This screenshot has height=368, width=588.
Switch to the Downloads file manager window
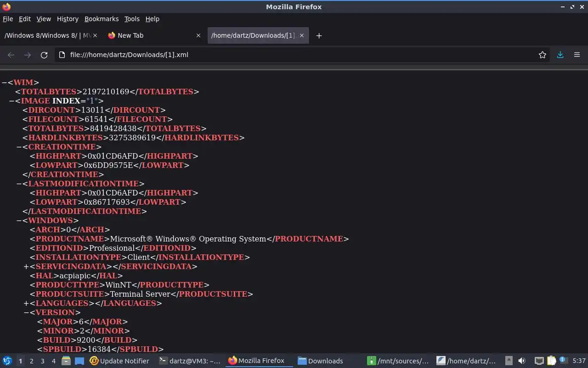(321, 361)
